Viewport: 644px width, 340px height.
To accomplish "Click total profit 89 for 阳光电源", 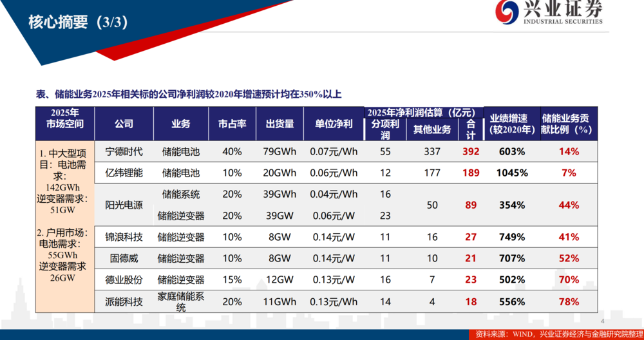I will point(471,205).
